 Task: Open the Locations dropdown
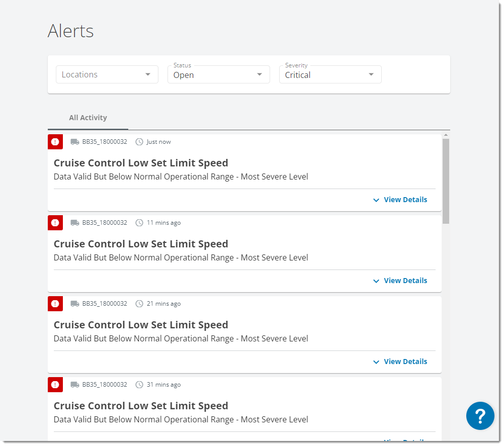point(107,74)
